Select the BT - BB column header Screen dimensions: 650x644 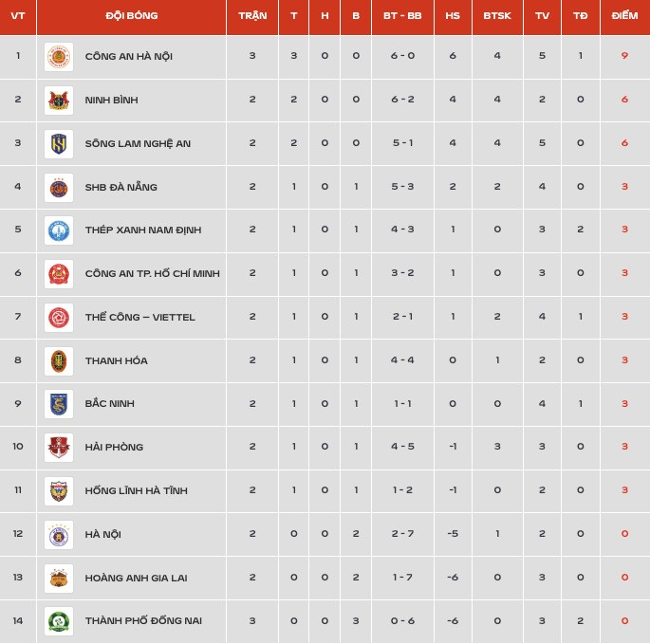pos(402,16)
